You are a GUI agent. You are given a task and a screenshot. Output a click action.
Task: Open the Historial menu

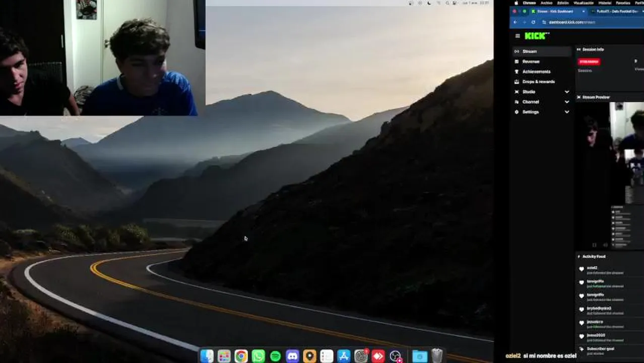pos(605,3)
